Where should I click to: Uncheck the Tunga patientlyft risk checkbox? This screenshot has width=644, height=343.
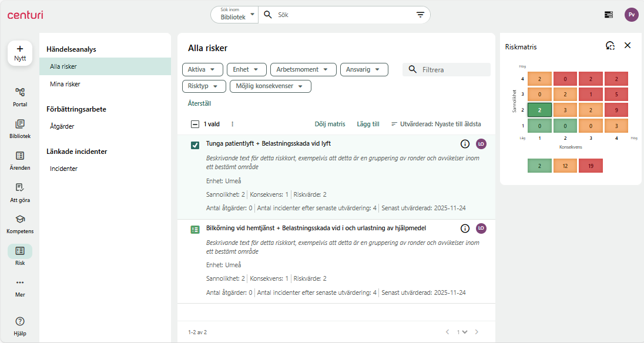[x=195, y=145]
